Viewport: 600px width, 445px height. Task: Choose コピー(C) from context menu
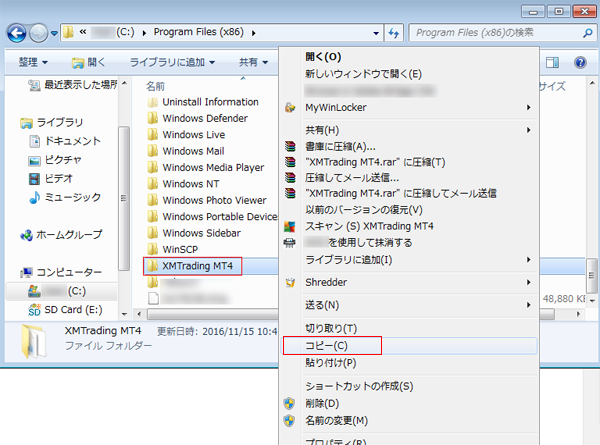(329, 345)
